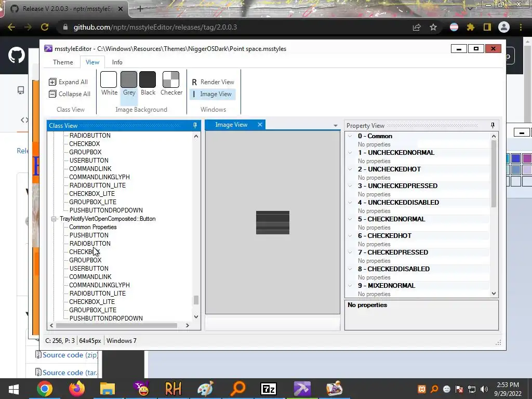Collapse the 7 - CHECKEDPRESSED group
Image resolution: width=532 pixels, height=399 pixels.
pyautogui.click(x=350, y=252)
